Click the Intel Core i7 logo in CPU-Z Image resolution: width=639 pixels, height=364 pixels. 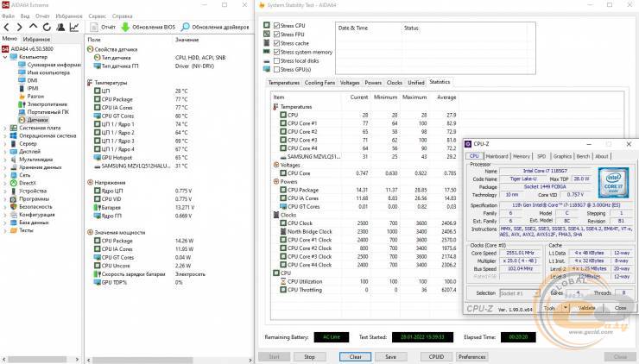[x=613, y=182]
